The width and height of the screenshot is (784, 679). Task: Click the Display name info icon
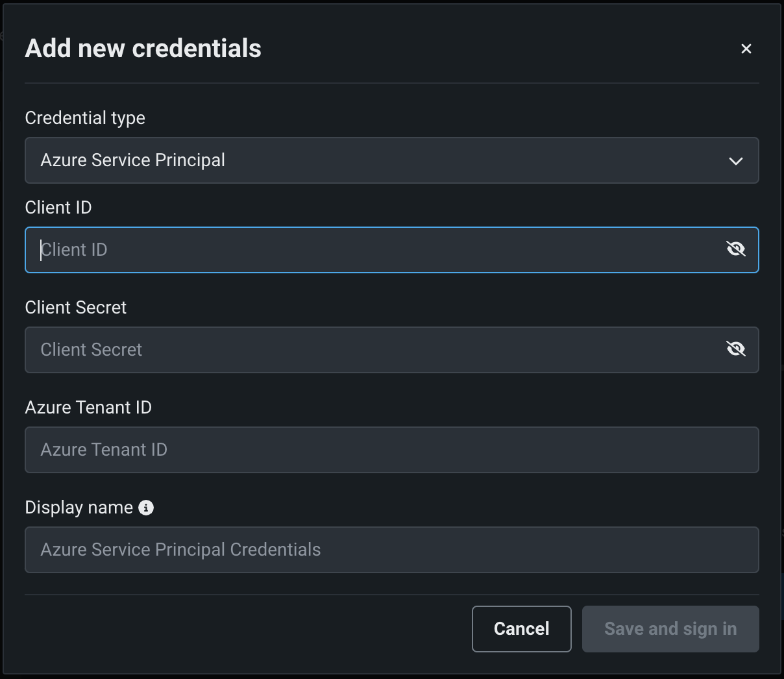146,508
